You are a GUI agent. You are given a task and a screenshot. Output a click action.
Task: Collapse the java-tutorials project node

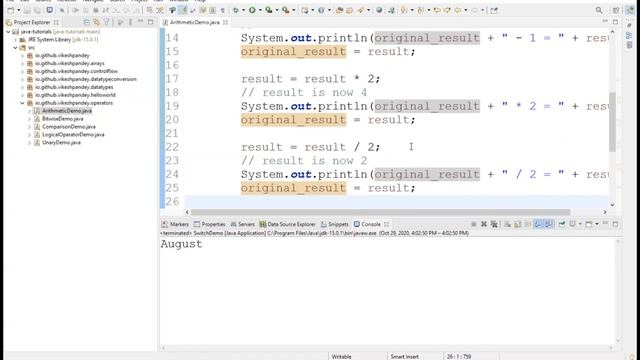(8, 31)
